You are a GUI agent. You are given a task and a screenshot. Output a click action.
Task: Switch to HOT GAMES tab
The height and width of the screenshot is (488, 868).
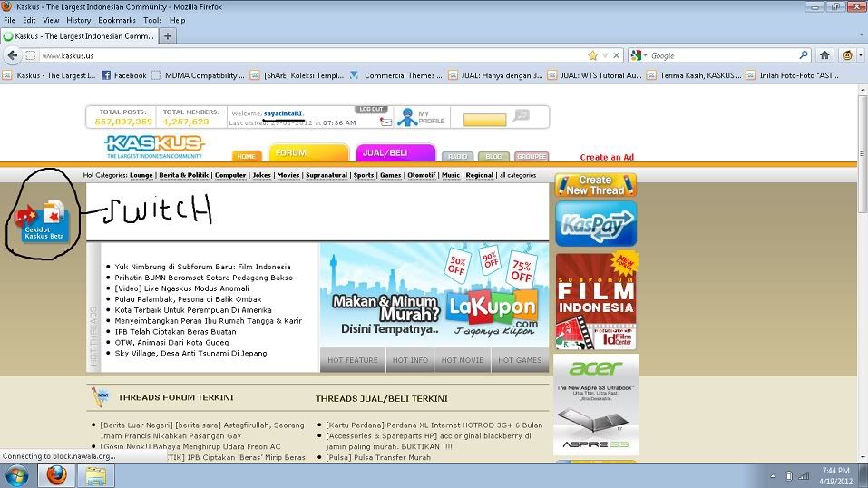520,360
